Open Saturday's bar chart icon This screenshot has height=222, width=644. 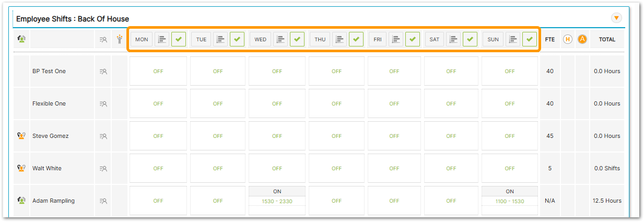tap(453, 39)
